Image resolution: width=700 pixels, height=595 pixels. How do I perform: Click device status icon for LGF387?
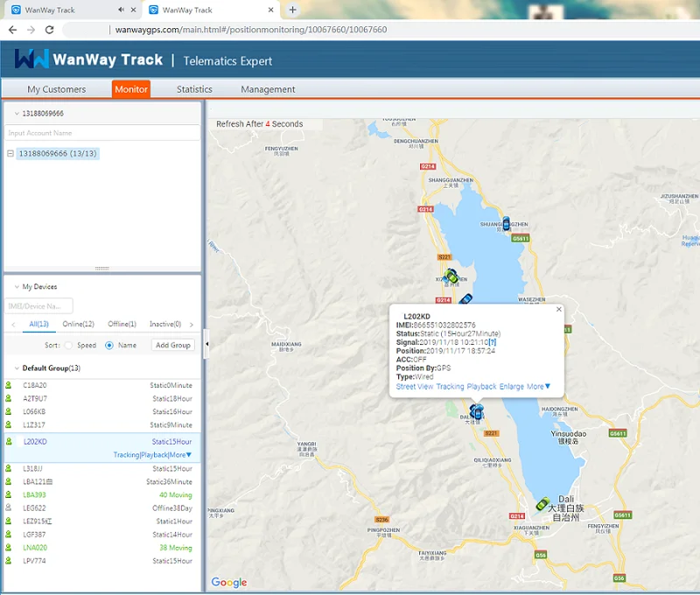(9, 535)
